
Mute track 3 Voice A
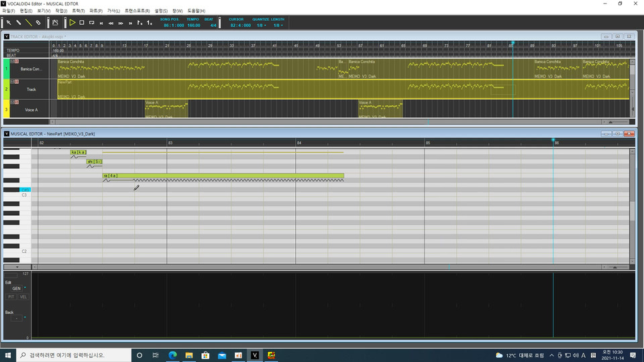click(12, 102)
